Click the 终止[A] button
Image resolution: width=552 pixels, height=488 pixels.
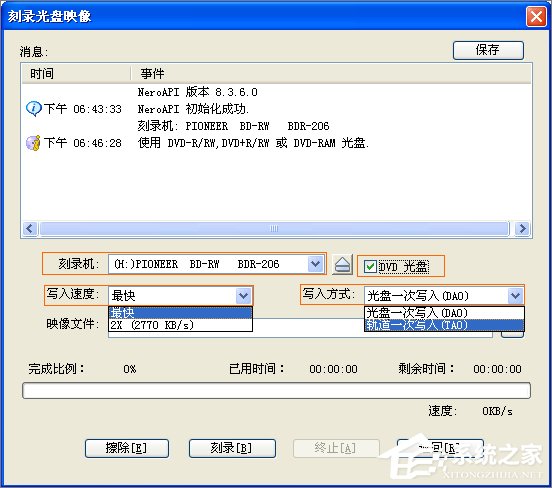336,448
